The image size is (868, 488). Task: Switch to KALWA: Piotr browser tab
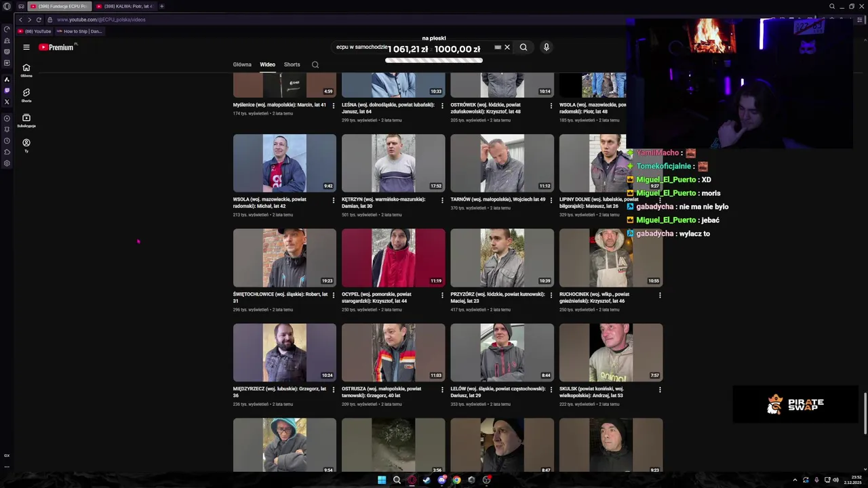coord(123,6)
